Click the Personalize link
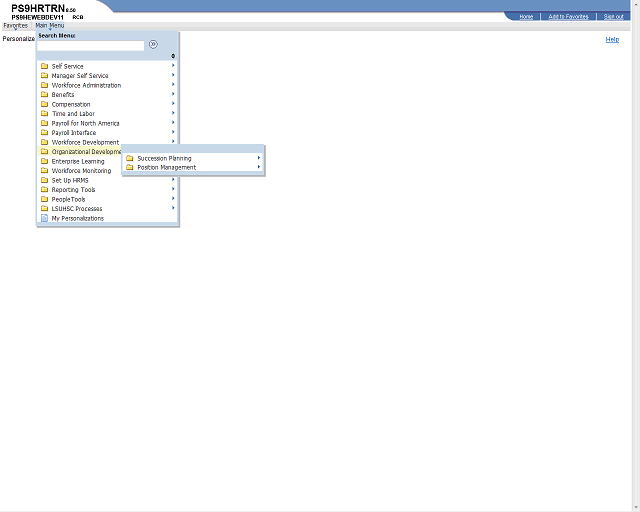Screen dimensions: 640x512 18,39
